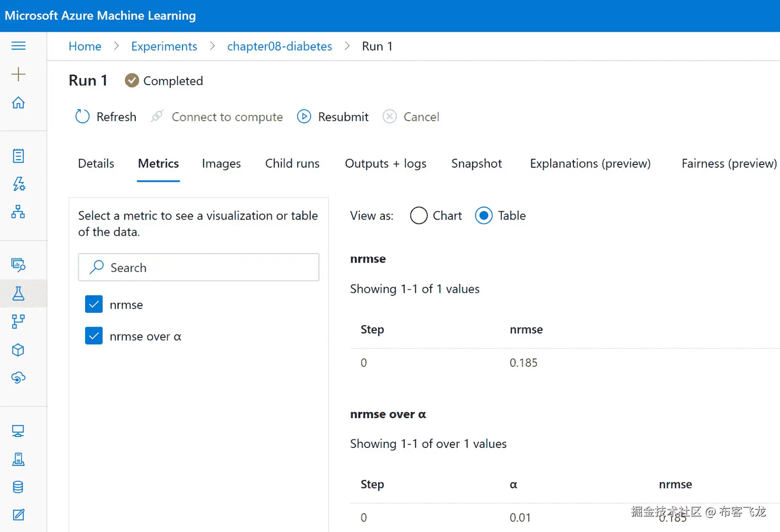Select the Chart view radio button
The height and width of the screenshot is (532, 780).
pos(419,216)
